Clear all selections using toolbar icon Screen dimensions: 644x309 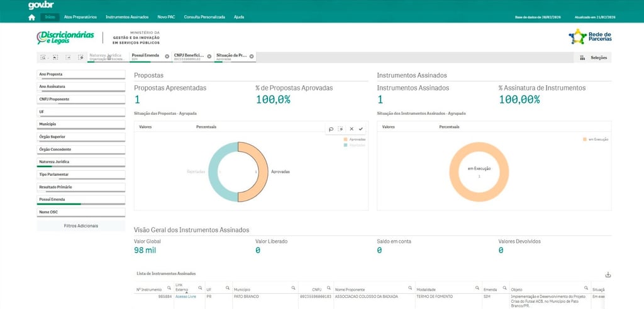[x=80, y=57]
